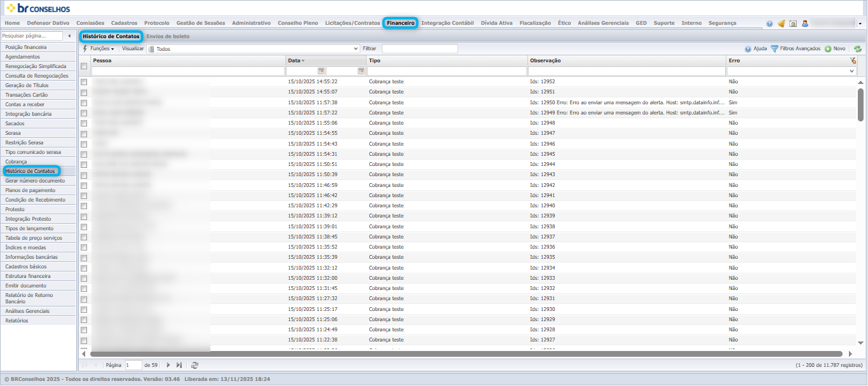Open the second Data filter calendar icon

(x=361, y=71)
